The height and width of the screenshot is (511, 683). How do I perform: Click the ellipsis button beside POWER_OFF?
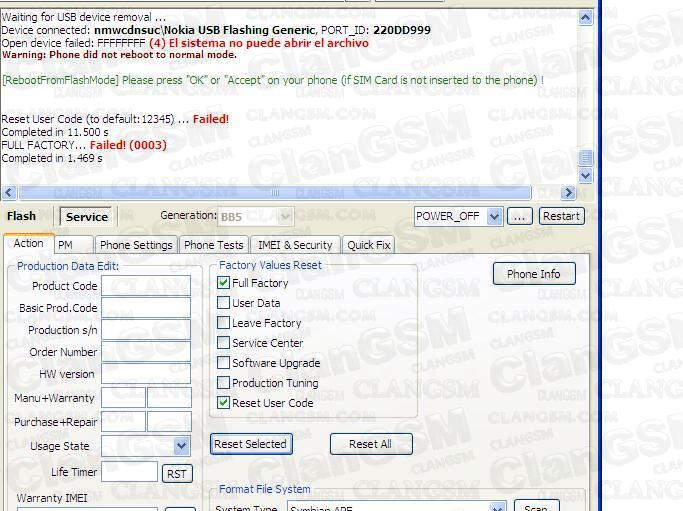click(519, 216)
